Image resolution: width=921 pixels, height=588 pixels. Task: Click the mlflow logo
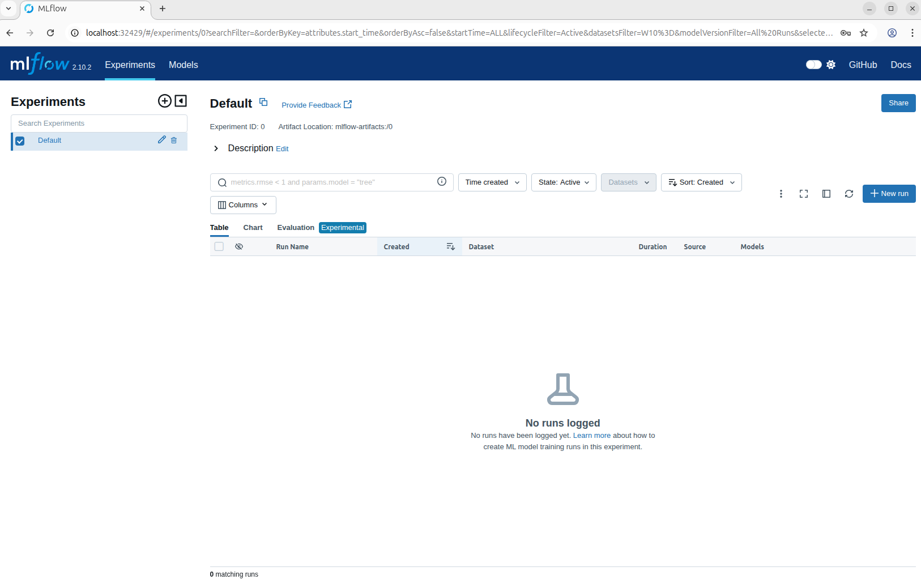40,63
